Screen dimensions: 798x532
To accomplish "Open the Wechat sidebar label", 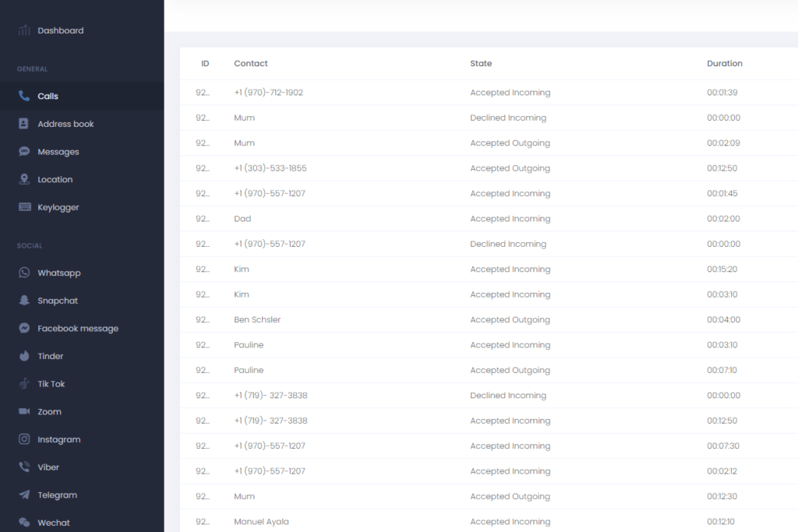I will coord(54,523).
